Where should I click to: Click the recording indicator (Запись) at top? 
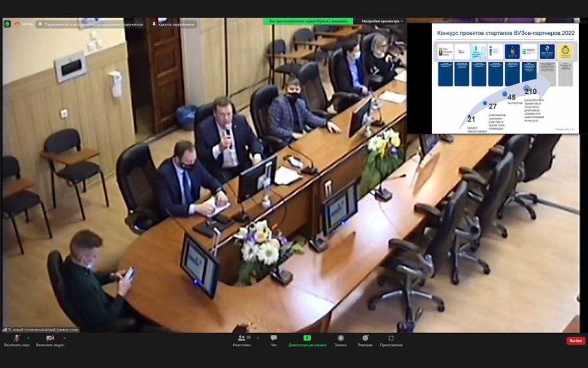point(24,24)
